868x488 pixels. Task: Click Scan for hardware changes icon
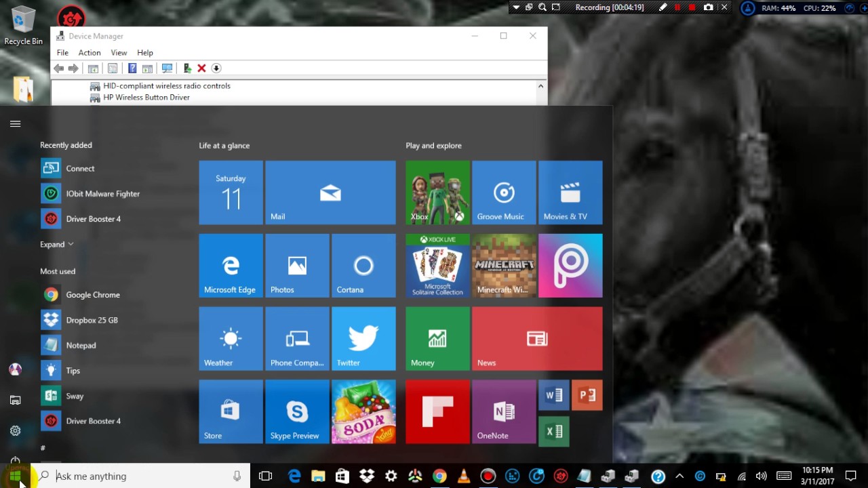tap(166, 68)
